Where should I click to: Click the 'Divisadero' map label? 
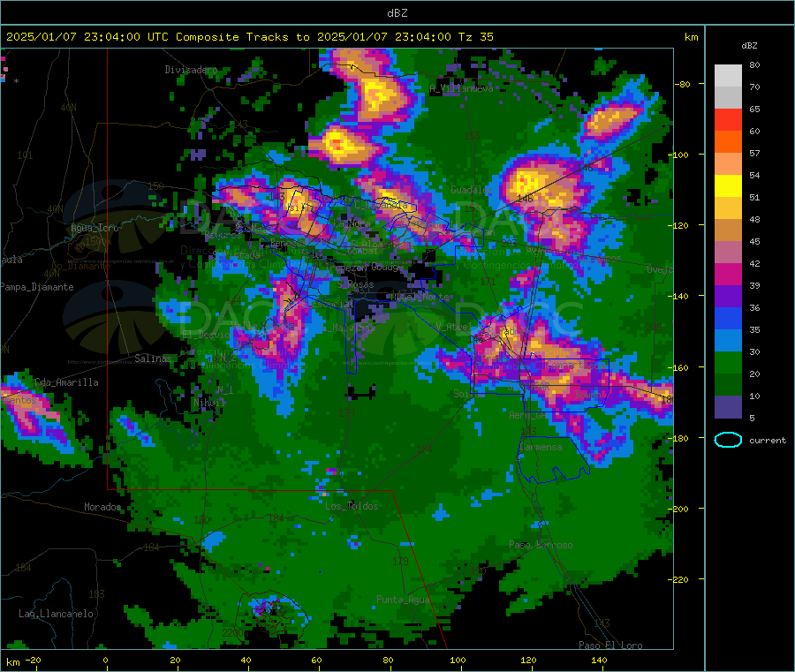tap(191, 70)
